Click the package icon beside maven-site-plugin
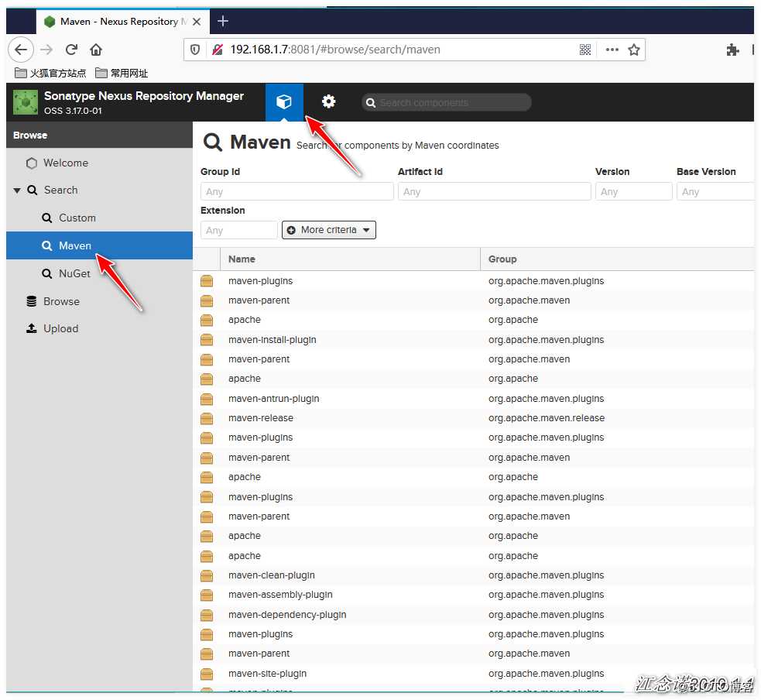Screen dimensions: 761x700 (207, 674)
